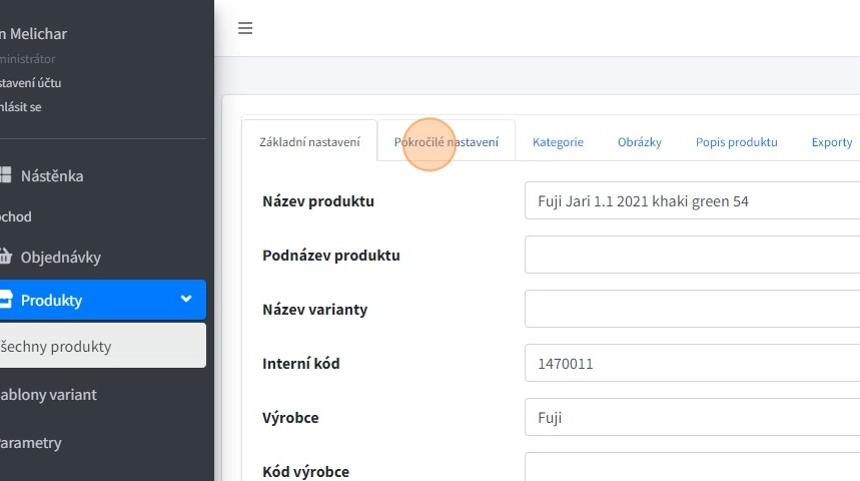The height and width of the screenshot is (481, 860).
Task: Click the hamburger menu icon
Action: pos(245,28)
